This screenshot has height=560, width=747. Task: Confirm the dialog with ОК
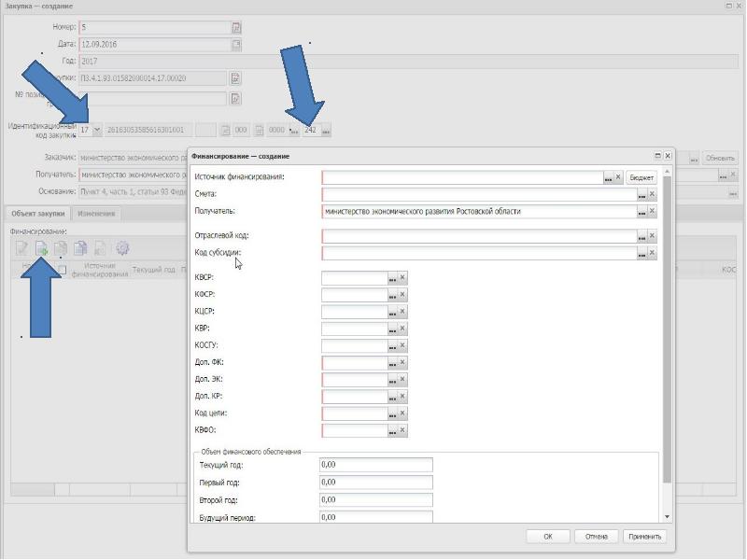pos(548,536)
